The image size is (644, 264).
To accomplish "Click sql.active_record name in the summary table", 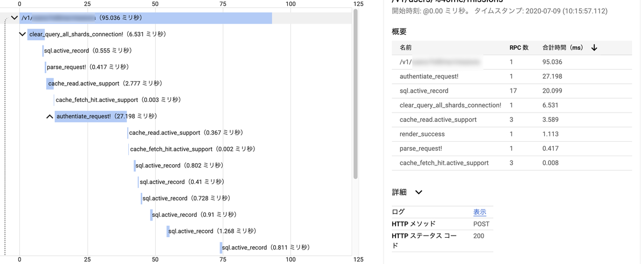I will [424, 91].
